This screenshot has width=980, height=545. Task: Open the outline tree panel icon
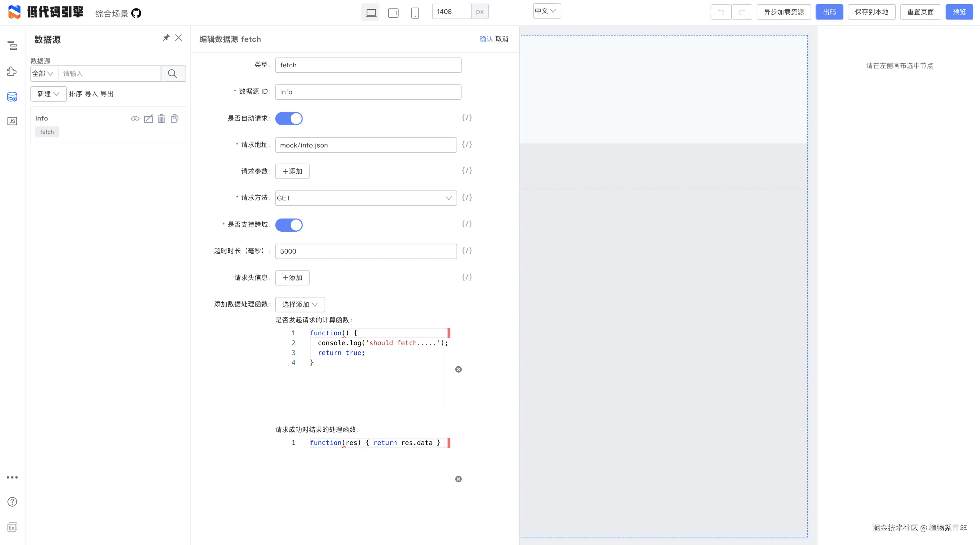pyautogui.click(x=12, y=45)
